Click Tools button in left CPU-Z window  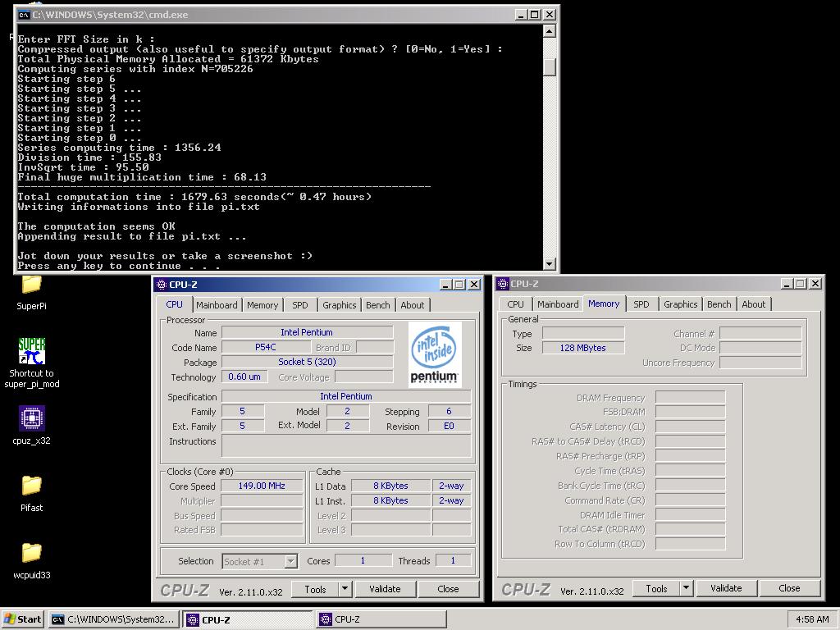(315, 589)
